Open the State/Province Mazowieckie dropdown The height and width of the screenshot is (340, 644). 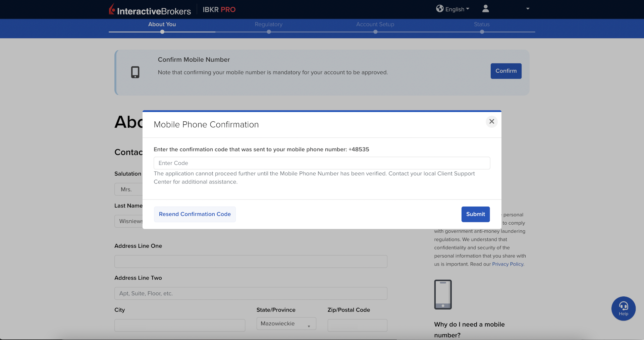pyautogui.click(x=286, y=324)
